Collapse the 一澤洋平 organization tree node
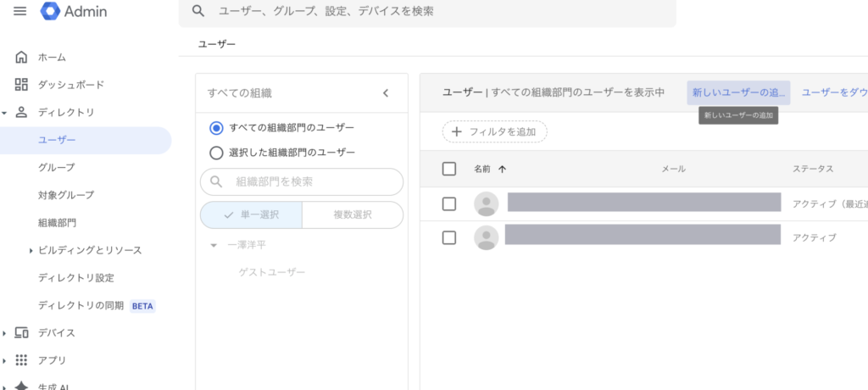The height and width of the screenshot is (390, 868). (213, 246)
